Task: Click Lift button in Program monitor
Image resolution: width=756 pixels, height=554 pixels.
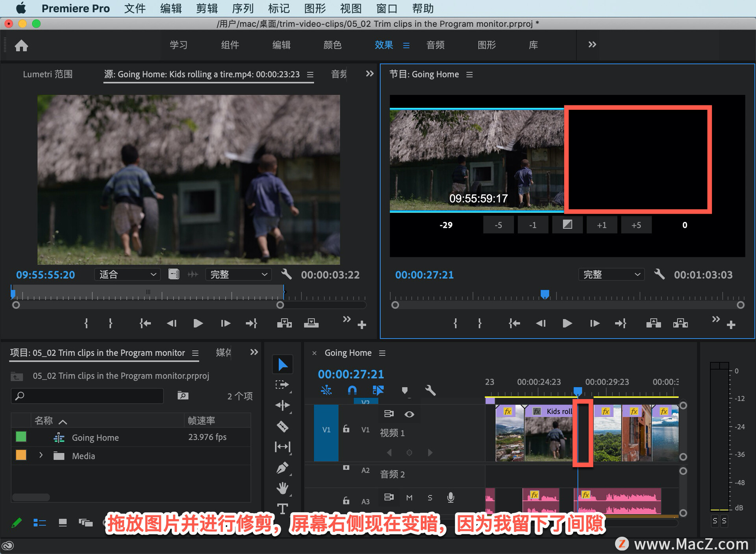Action: [x=654, y=323]
